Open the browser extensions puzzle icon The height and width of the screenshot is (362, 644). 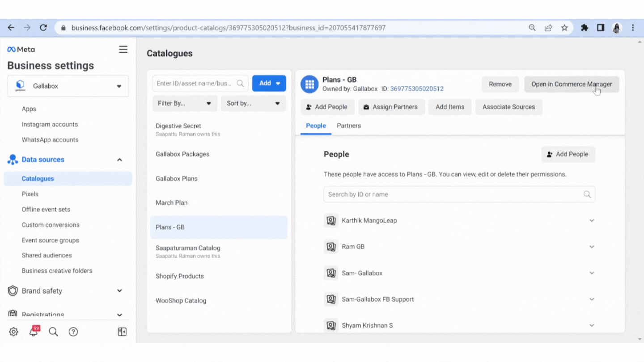[585, 28]
